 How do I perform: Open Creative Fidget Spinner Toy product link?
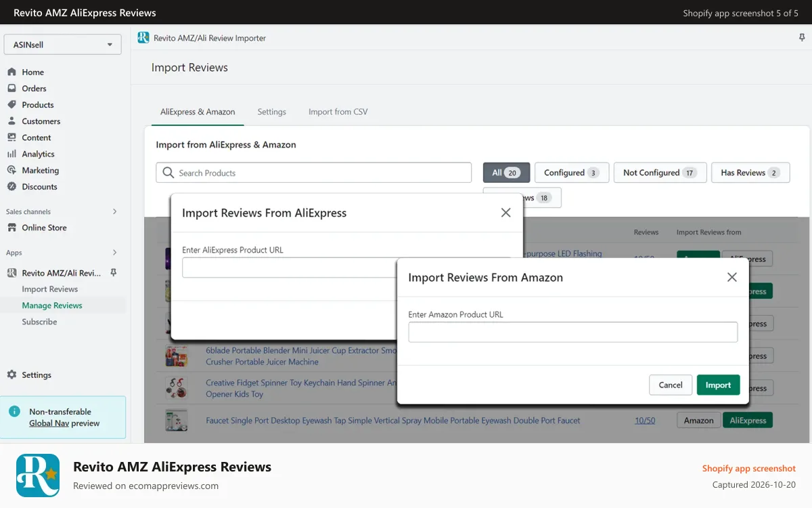(x=301, y=388)
